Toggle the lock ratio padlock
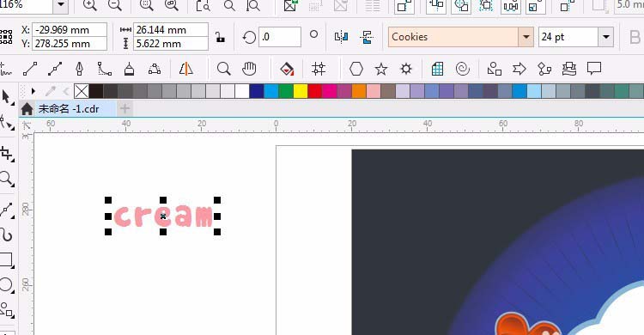Image resolution: width=644 pixels, height=335 pixels. click(x=220, y=37)
